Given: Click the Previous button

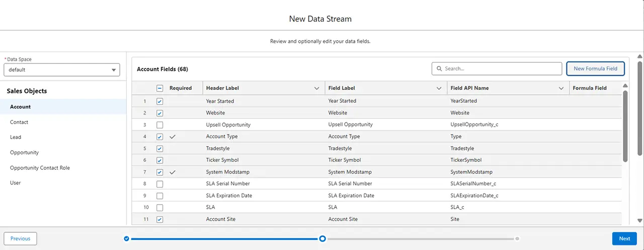Looking at the screenshot, I should pyautogui.click(x=21, y=238).
